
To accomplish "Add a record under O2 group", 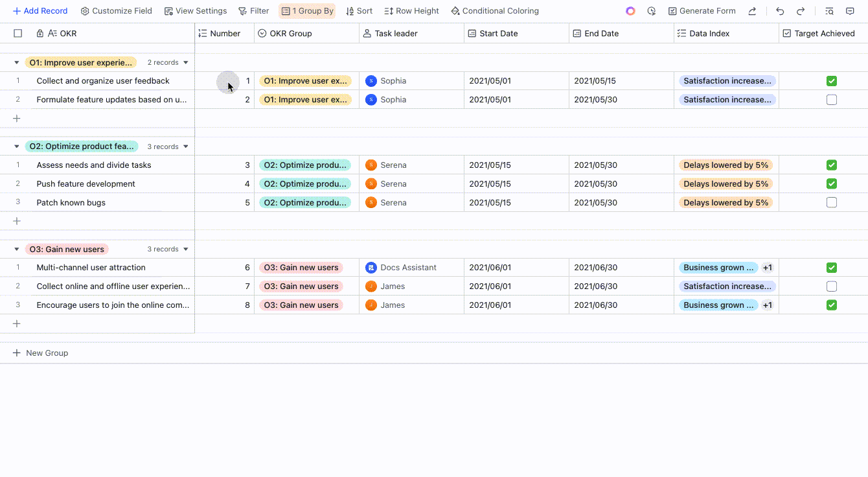I will tap(17, 221).
